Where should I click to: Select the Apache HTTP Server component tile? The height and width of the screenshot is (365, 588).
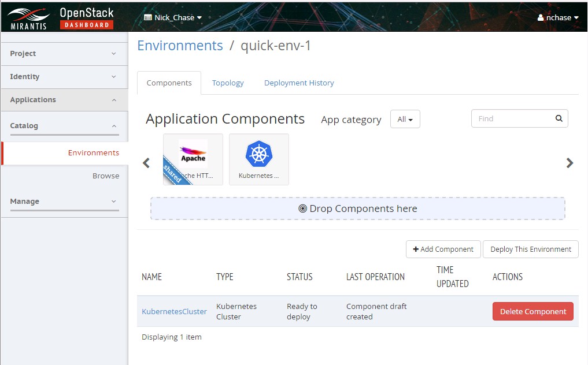[193, 159]
